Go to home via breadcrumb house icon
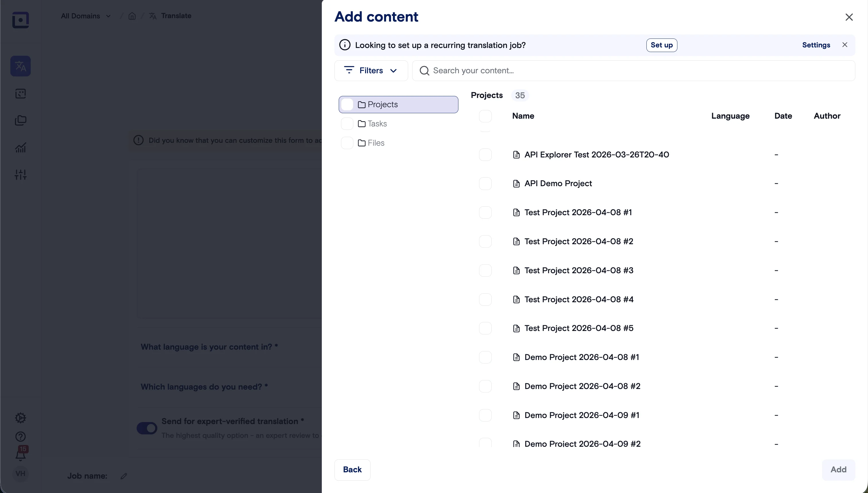This screenshot has height=493, width=868. pos(132,16)
